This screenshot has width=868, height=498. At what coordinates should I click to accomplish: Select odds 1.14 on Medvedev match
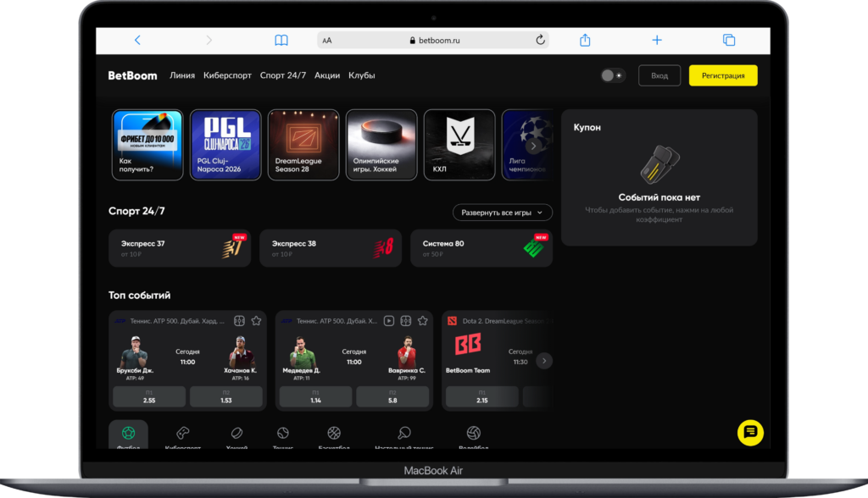pos(316,396)
